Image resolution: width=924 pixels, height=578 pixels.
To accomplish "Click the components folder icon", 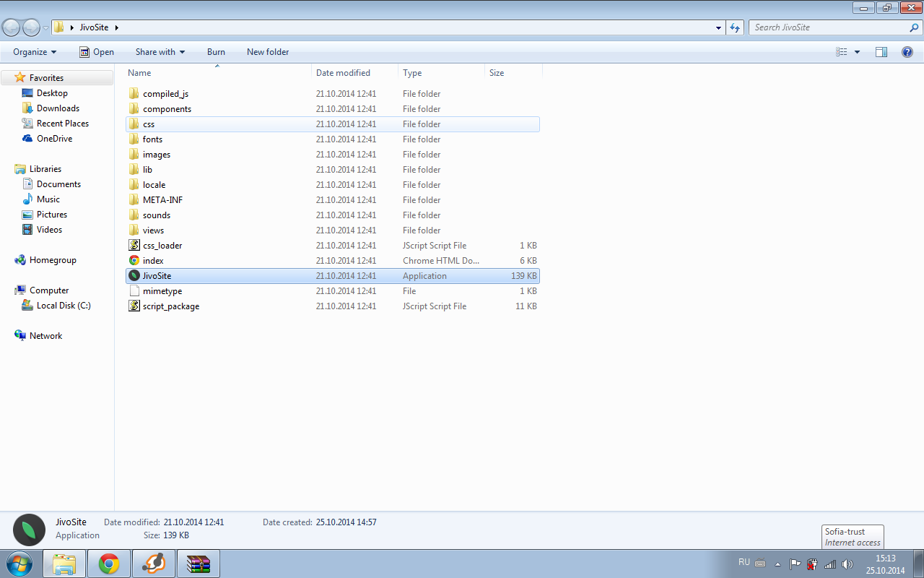I will [x=134, y=109].
